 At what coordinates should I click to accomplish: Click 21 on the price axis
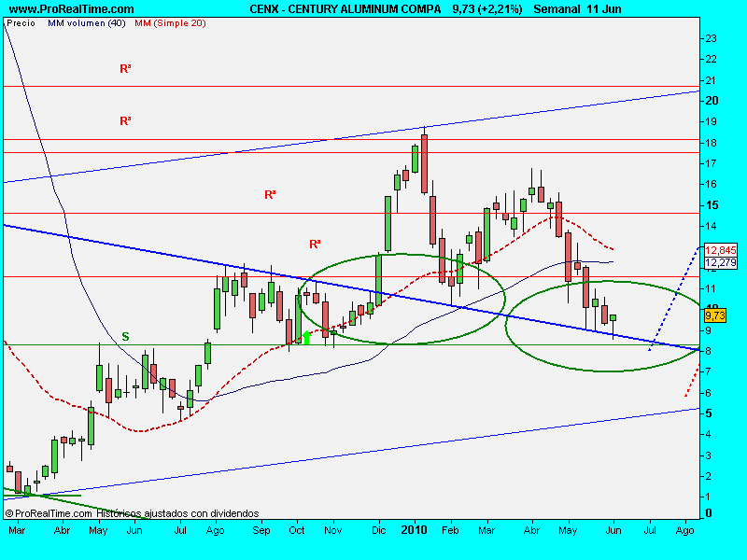[x=711, y=80]
